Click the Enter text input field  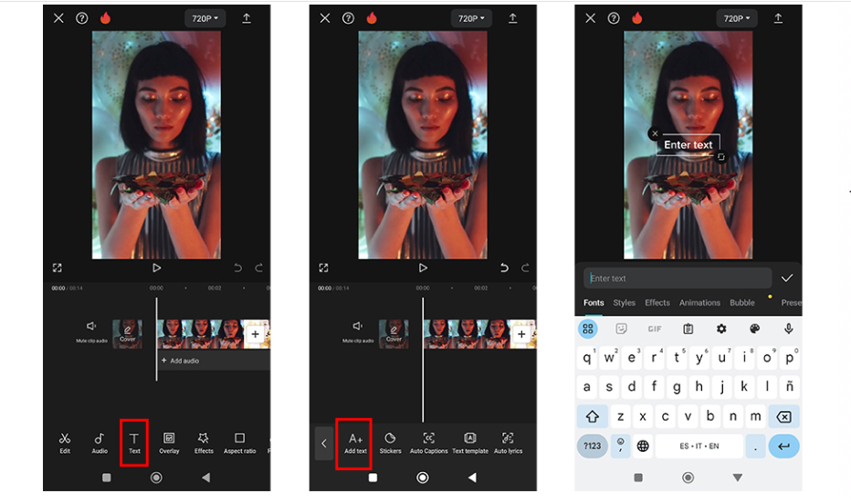coord(678,278)
